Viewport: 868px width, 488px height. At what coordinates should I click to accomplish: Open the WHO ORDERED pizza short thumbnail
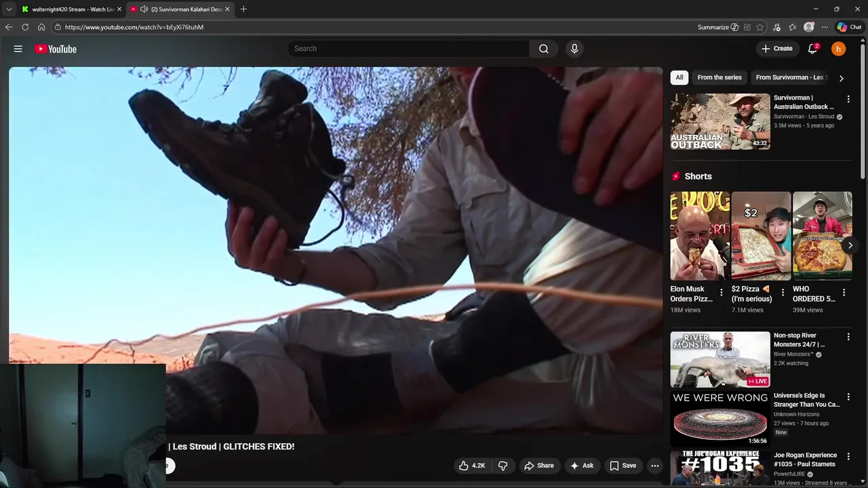pyautogui.click(x=822, y=236)
